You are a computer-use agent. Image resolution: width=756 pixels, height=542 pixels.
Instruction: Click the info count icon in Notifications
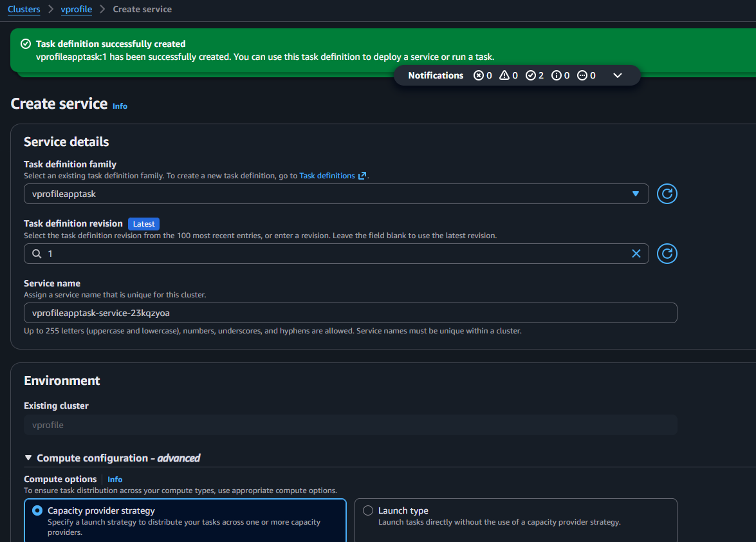click(557, 75)
